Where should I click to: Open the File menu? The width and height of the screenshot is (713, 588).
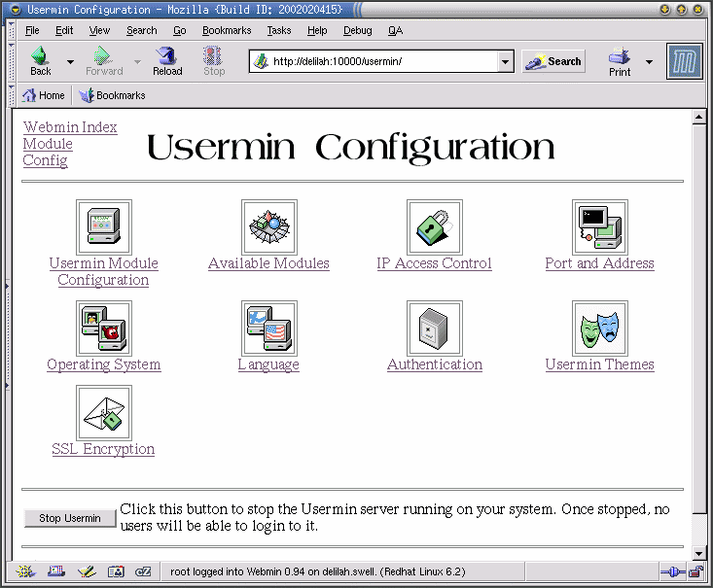tap(32, 30)
